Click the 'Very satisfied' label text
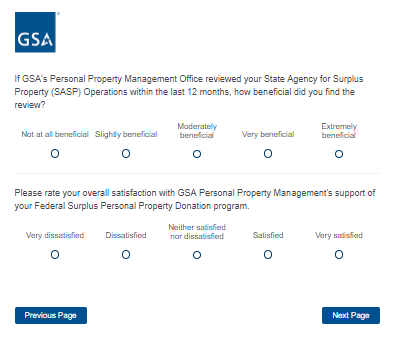This screenshot has width=398, height=362. click(339, 235)
